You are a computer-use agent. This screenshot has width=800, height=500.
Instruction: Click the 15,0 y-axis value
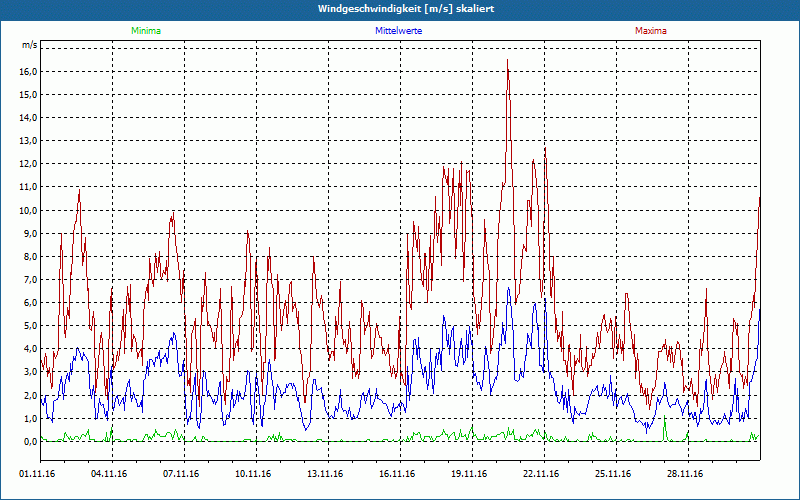[30, 94]
